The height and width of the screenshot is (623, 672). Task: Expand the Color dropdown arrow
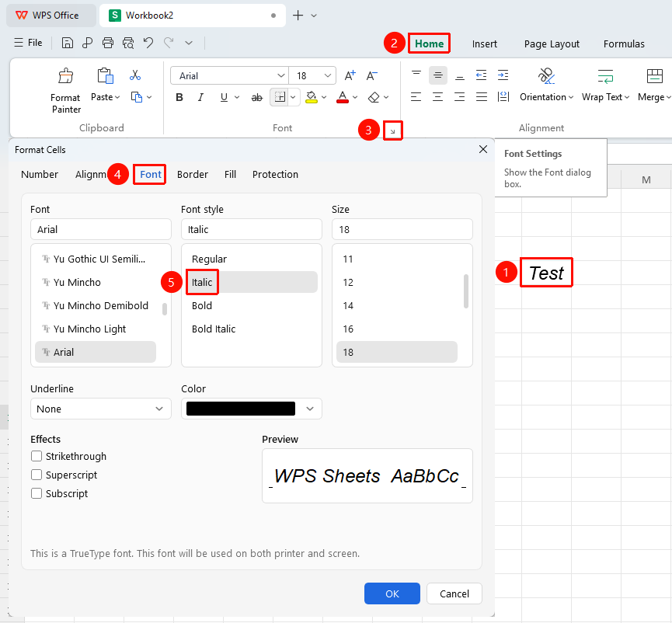310,409
